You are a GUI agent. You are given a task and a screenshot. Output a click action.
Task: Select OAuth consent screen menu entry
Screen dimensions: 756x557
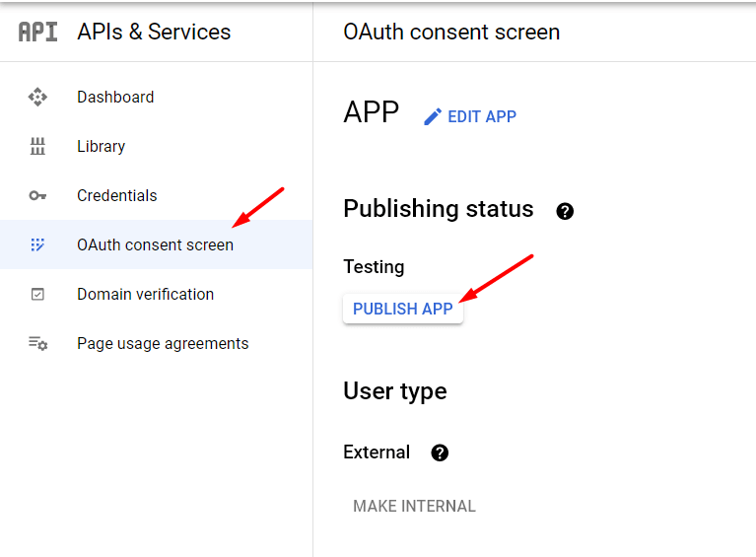pos(156,244)
